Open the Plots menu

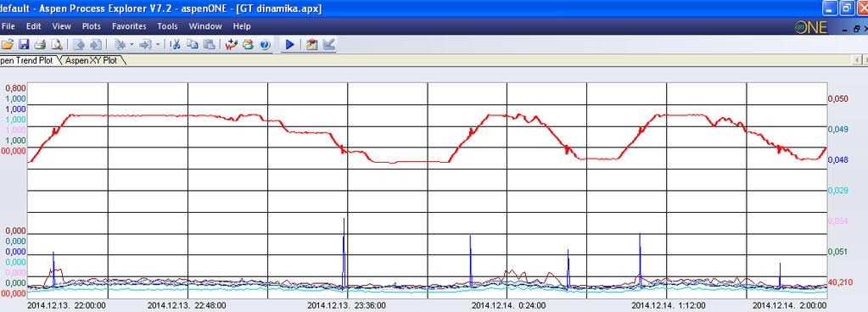tap(92, 26)
